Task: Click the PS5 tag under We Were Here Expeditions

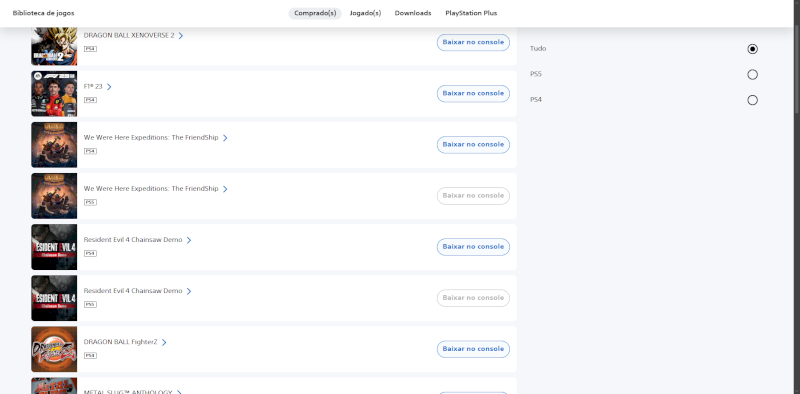Action: (90, 202)
